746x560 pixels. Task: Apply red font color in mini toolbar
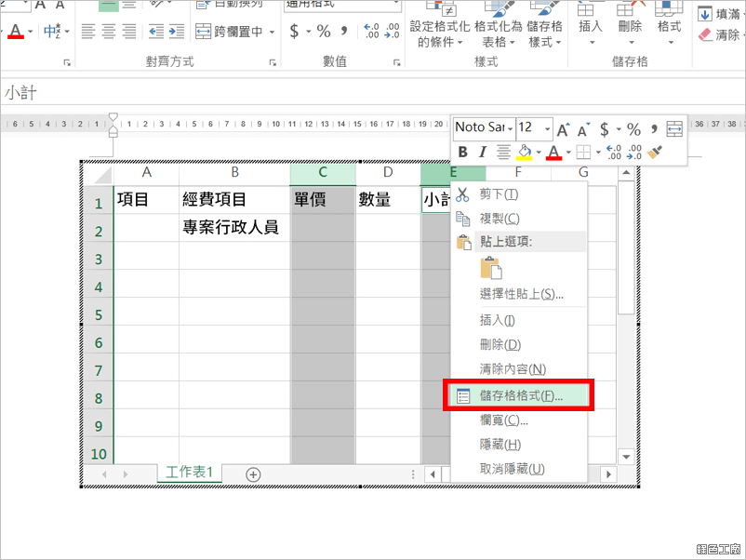(x=553, y=153)
